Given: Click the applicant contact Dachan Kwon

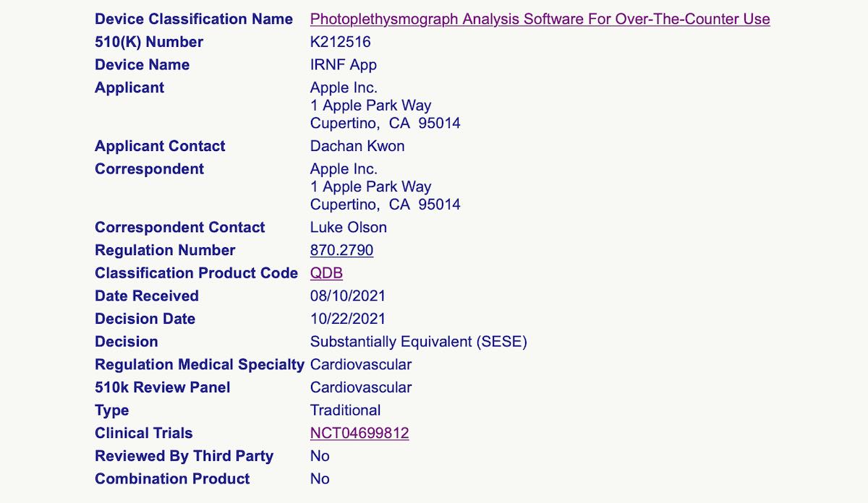Looking at the screenshot, I should tap(357, 146).
